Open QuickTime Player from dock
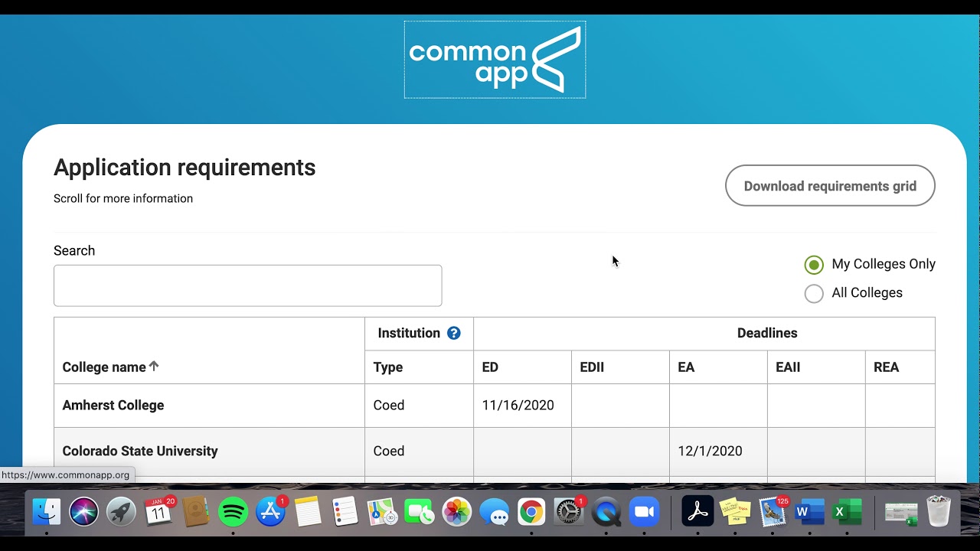980x551 pixels. [x=606, y=511]
